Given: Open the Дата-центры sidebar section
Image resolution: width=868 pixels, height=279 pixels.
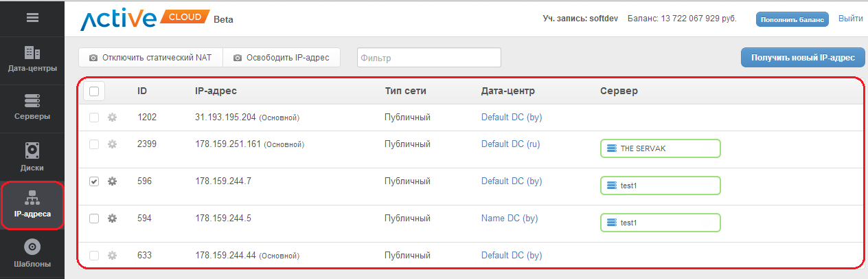Looking at the screenshot, I should 32,59.
